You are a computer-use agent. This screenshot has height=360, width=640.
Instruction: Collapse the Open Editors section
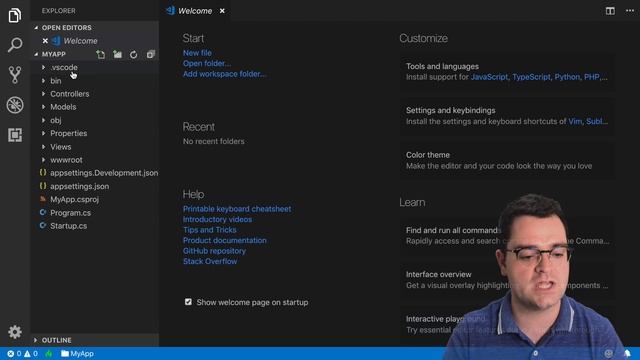coord(36,28)
